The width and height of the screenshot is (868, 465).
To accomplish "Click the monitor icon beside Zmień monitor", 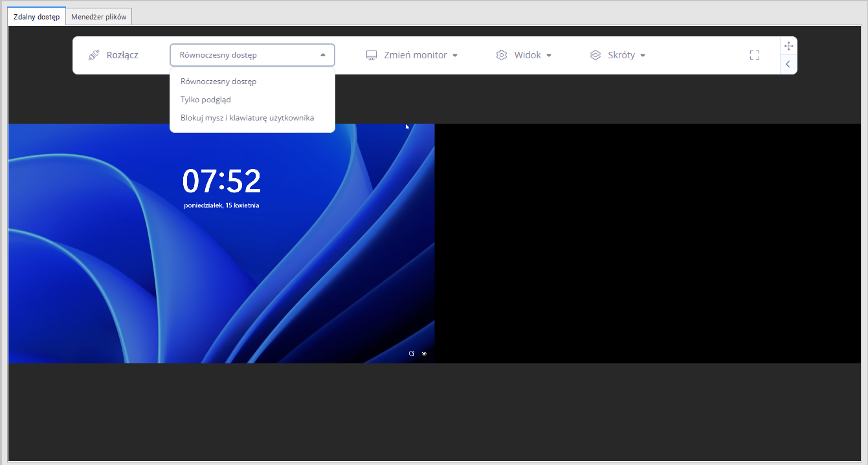I will [x=372, y=55].
